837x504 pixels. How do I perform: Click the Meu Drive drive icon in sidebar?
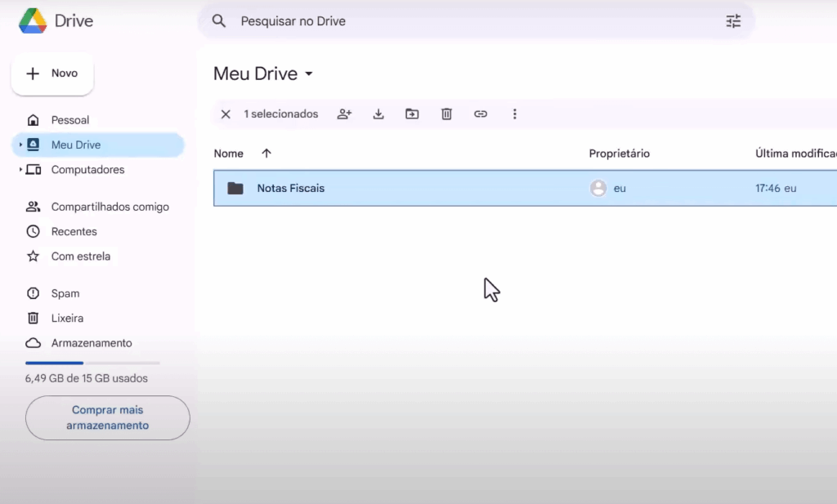tap(33, 145)
